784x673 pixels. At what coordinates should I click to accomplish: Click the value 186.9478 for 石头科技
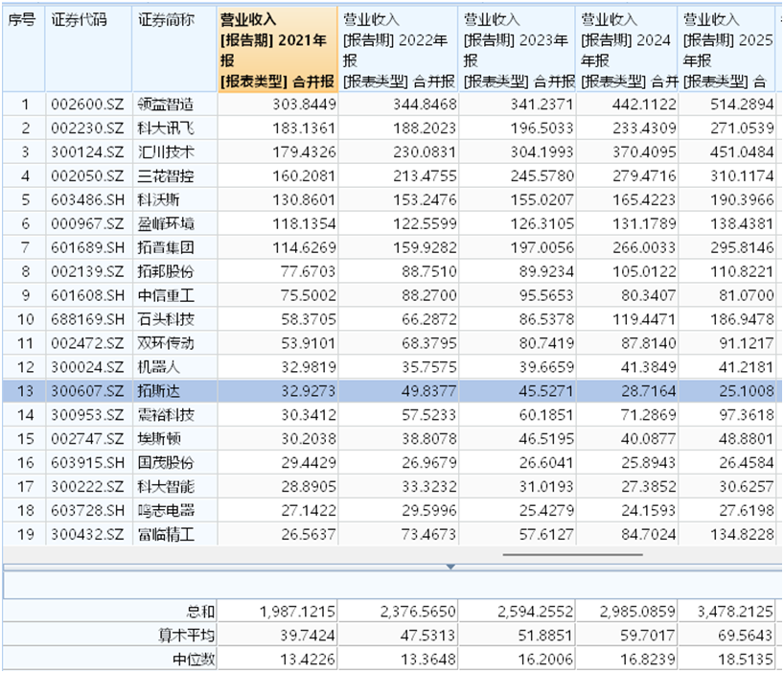(x=742, y=319)
